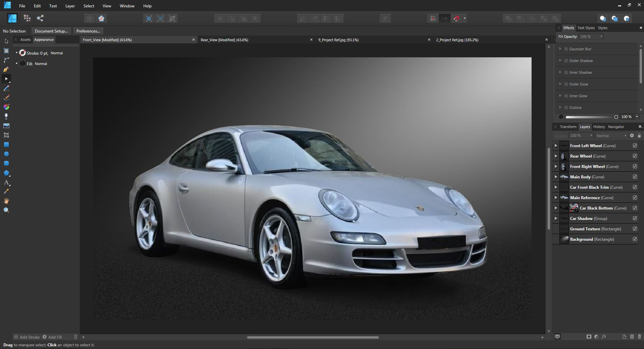Screen dimensions: 644x349
Task: Select the Pen tool
Action: coord(6,69)
